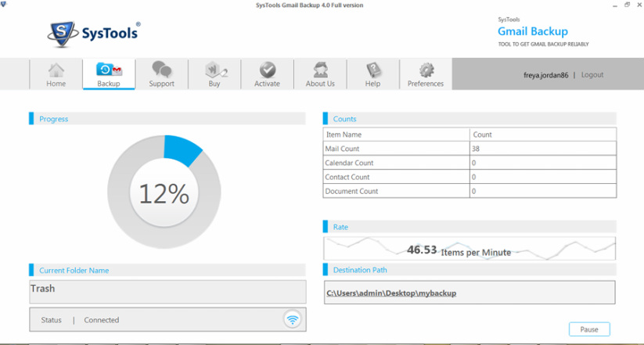This screenshot has height=345, width=644.
Task: Click the Counts section header
Action: coord(470,118)
